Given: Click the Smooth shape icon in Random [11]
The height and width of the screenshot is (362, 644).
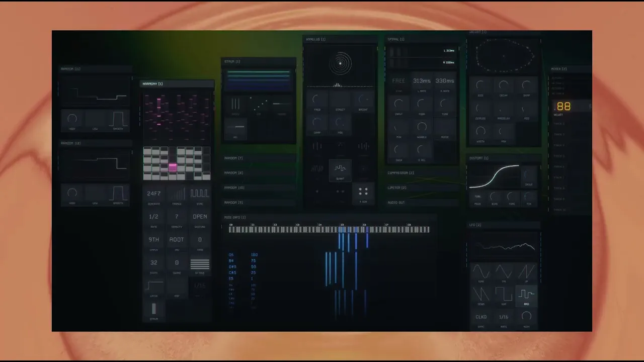Looking at the screenshot, I should pos(118,119).
